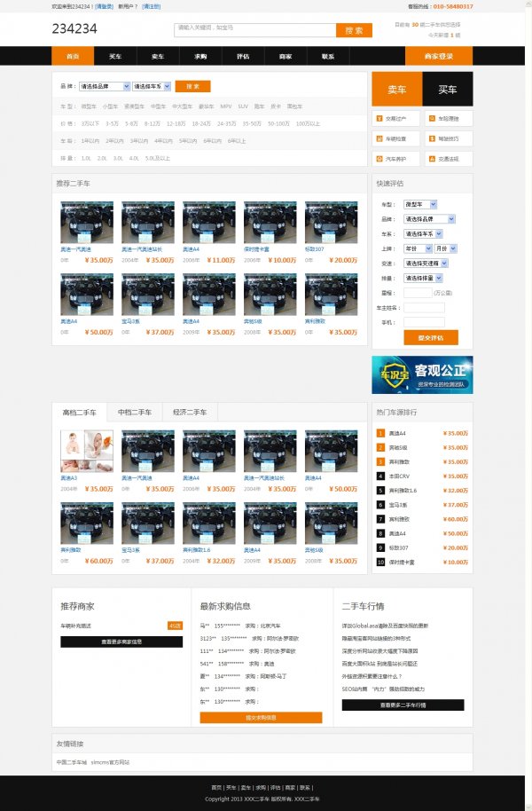Expand the 请选择车系 dropdown in the filter panel
532x811 pixels.
click(x=152, y=86)
